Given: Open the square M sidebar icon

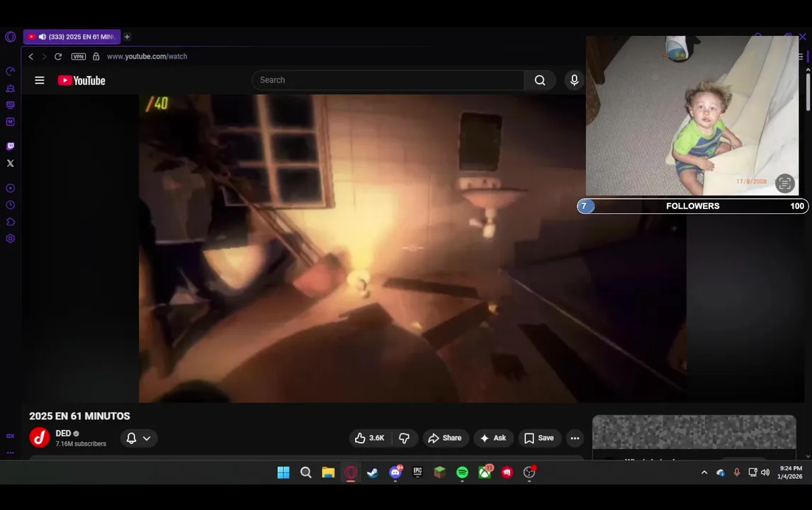Looking at the screenshot, I should [x=11, y=122].
